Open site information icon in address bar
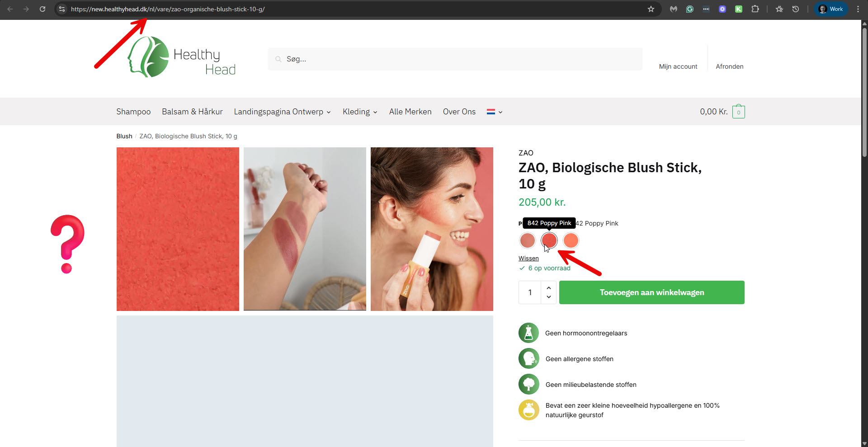The height and width of the screenshot is (447, 868). click(62, 9)
